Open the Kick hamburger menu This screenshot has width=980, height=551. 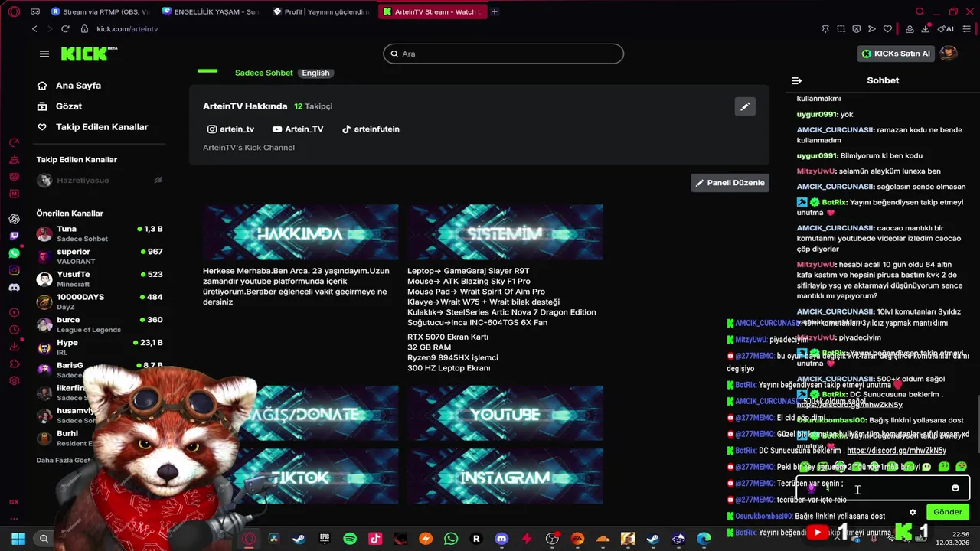click(x=44, y=54)
